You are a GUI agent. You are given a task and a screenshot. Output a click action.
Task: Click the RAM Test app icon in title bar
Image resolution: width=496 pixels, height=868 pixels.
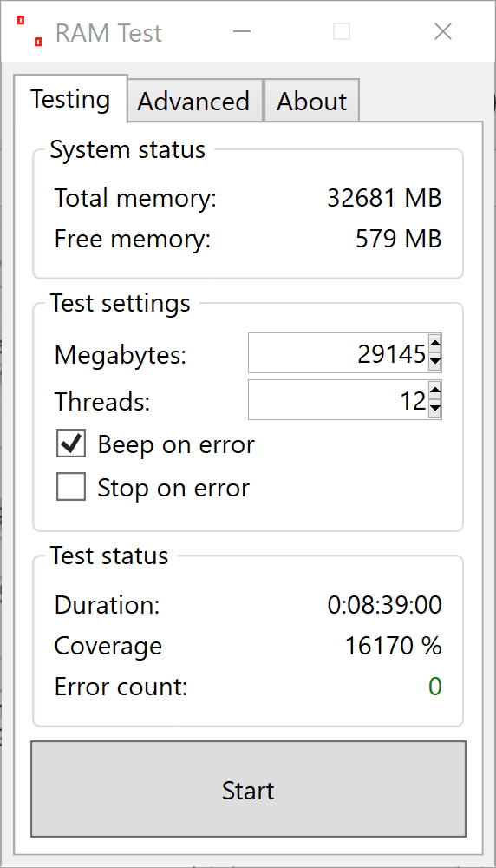tap(29, 31)
